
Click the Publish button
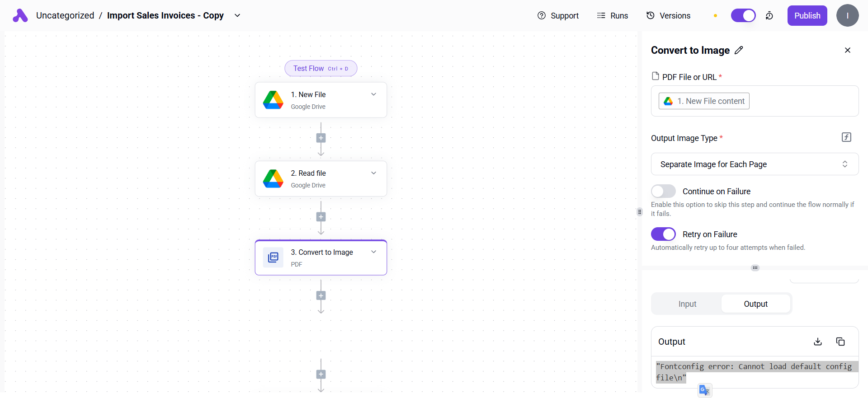click(807, 15)
